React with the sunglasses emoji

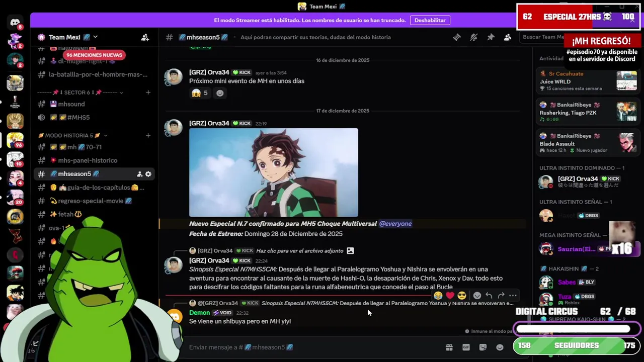pyautogui.click(x=462, y=296)
